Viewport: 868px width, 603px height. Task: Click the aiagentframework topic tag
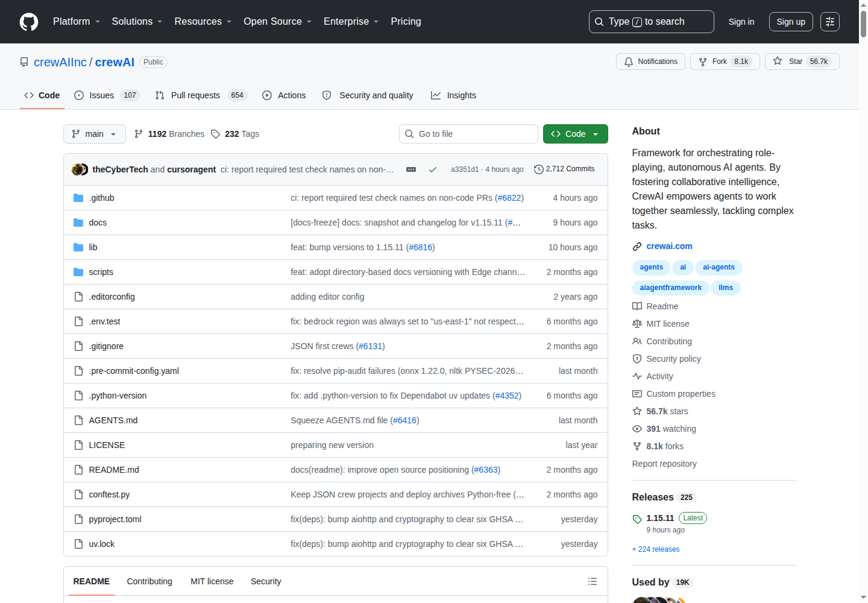tap(671, 288)
